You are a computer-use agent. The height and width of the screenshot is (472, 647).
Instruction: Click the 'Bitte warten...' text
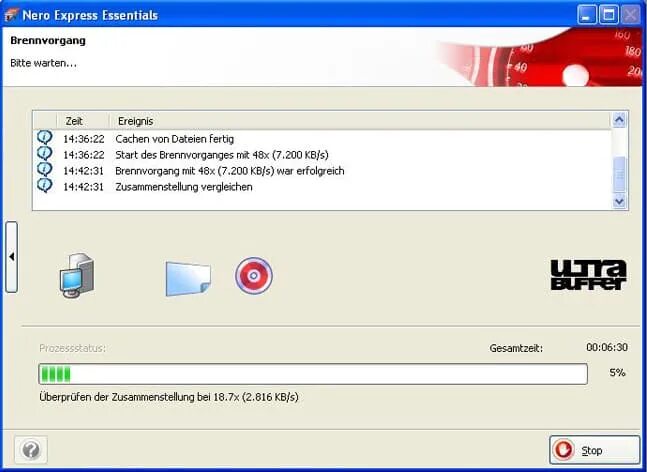coord(43,63)
